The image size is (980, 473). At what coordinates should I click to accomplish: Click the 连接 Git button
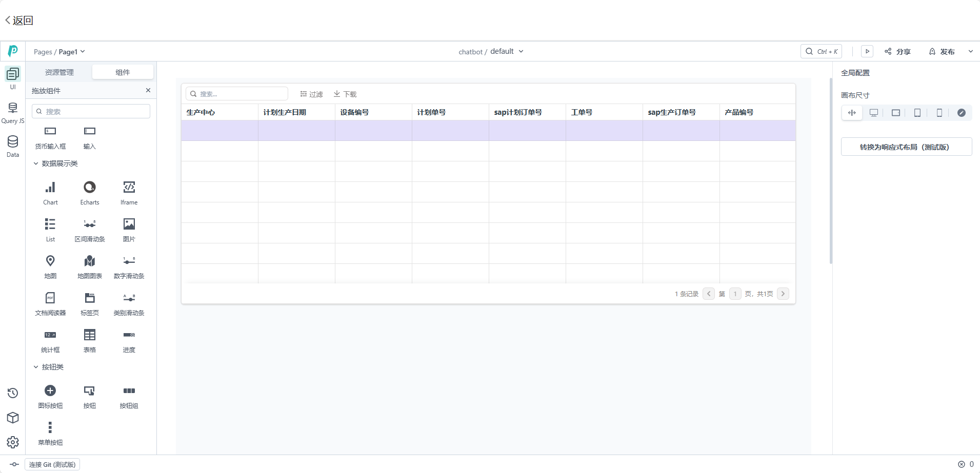[52, 465]
